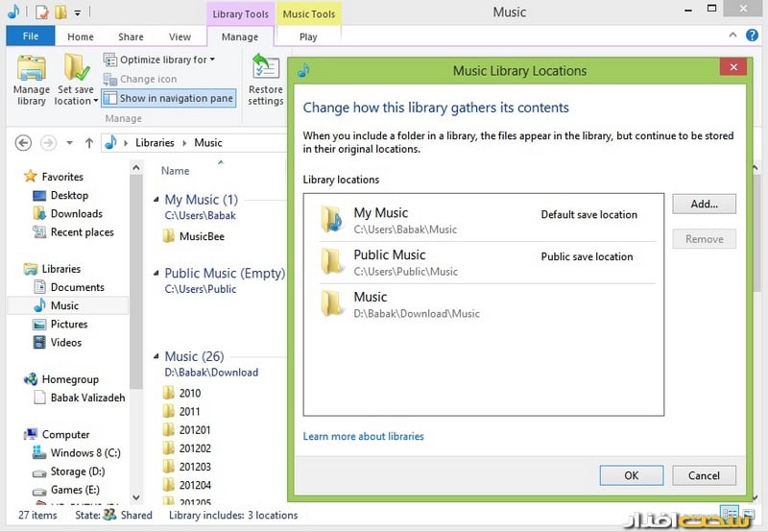
Task: Collapse the Music (26) group
Action: pyautogui.click(x=156, y=356)
